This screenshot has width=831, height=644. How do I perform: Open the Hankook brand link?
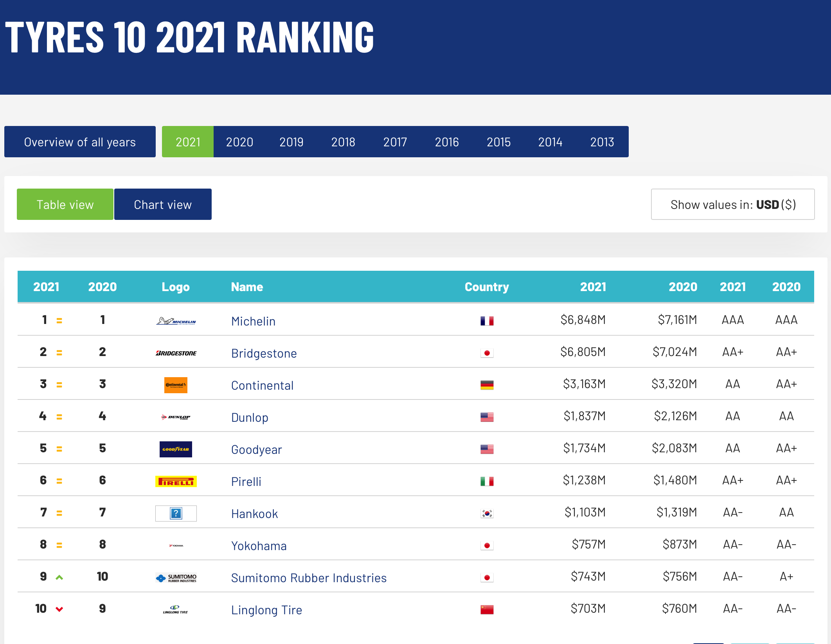point(254,514)
